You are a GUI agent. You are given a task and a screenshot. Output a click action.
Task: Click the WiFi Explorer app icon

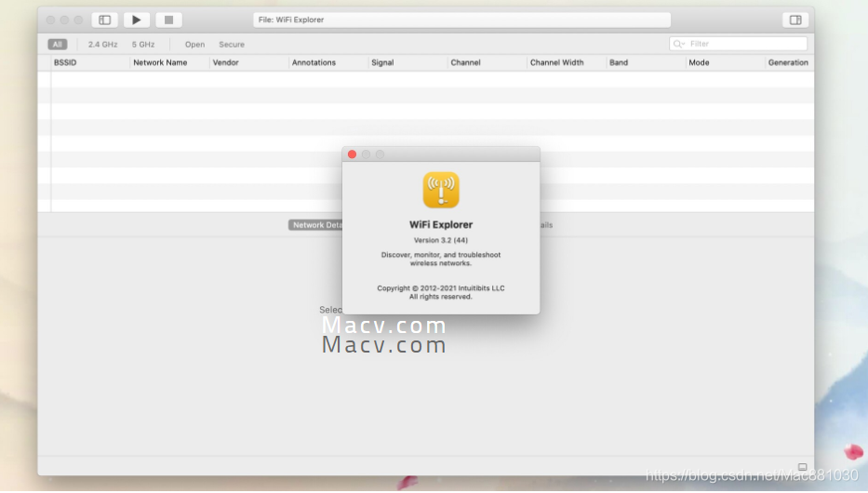pyautogui.click(x=441, y=190)
